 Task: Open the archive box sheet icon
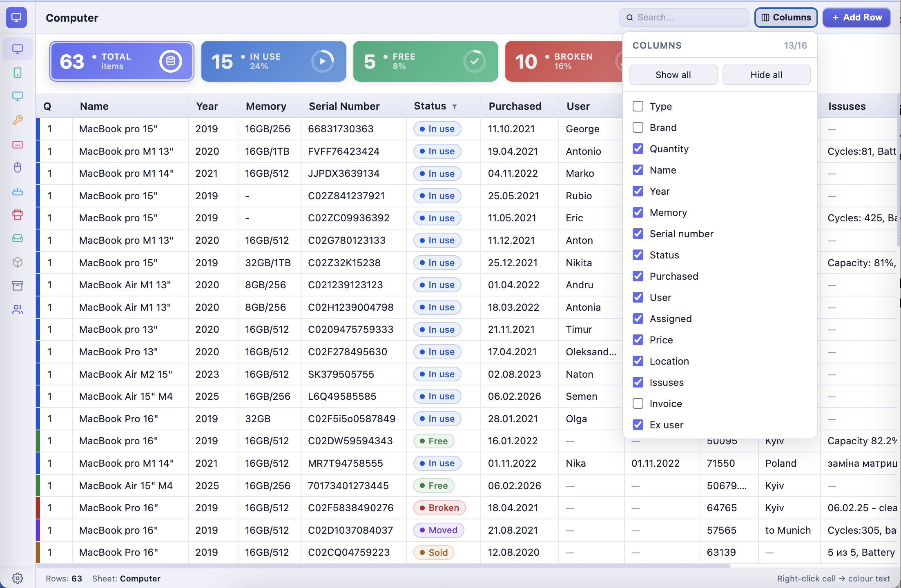pos(18,286)
